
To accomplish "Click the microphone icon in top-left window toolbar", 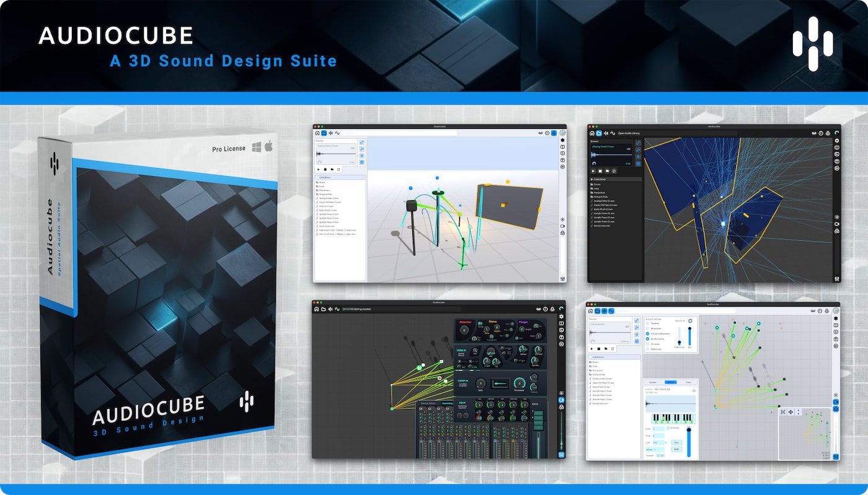I will [554, 133].
